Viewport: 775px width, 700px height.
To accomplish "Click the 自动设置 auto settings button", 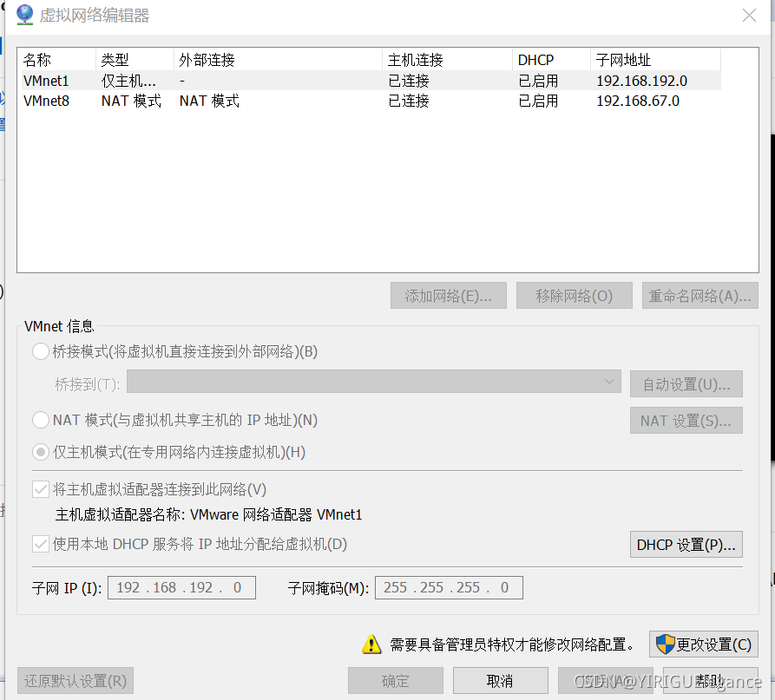I will pyautogui.click(x=686, y=383).
